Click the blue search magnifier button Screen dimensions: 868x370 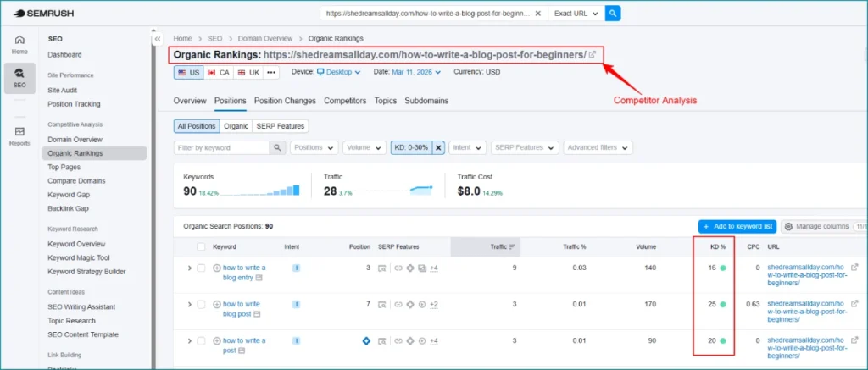tap(613, 14)
